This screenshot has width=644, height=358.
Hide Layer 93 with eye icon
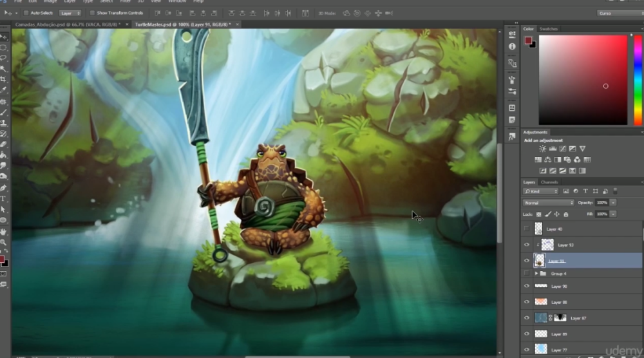[527, 245]
